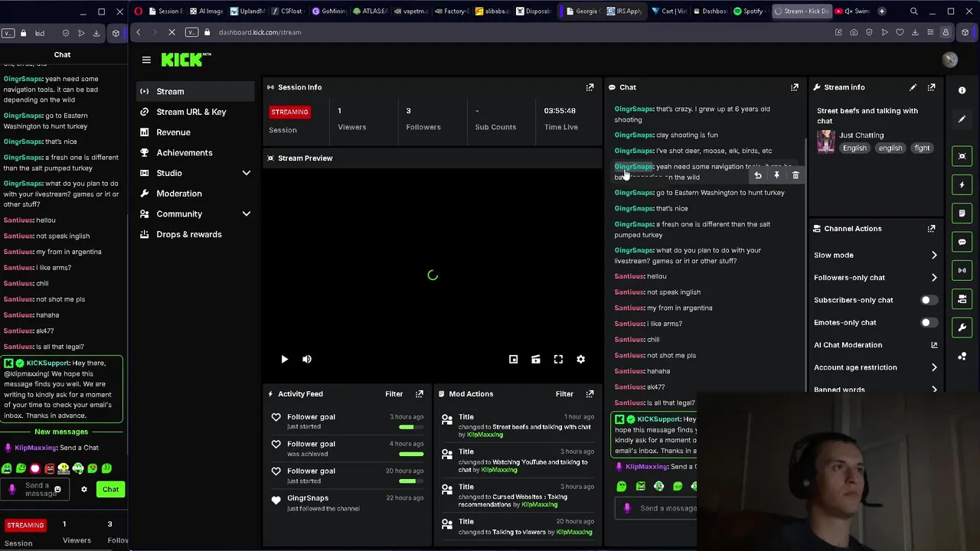The image size is (980, 551).
Task: Mute the stream preview volume
Action: tap(307, 359)
